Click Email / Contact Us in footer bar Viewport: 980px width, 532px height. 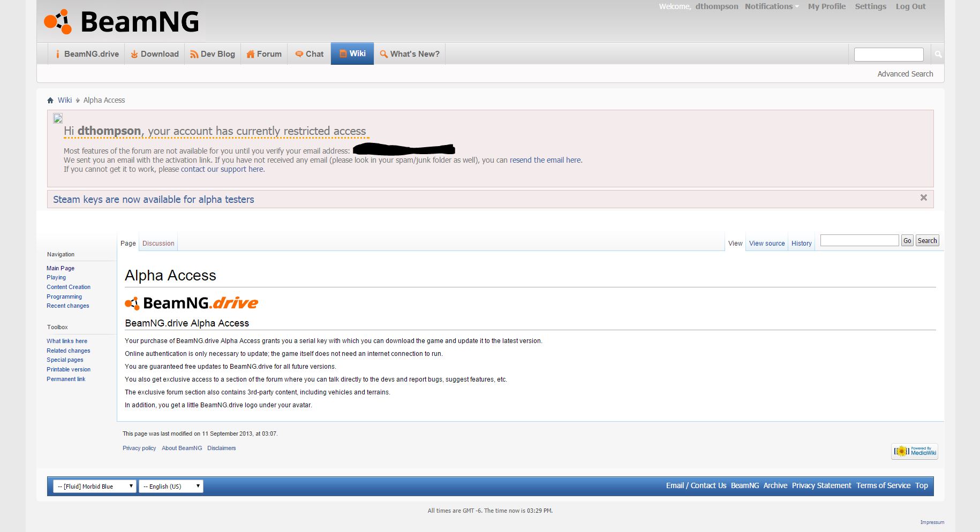click(696, 485)
